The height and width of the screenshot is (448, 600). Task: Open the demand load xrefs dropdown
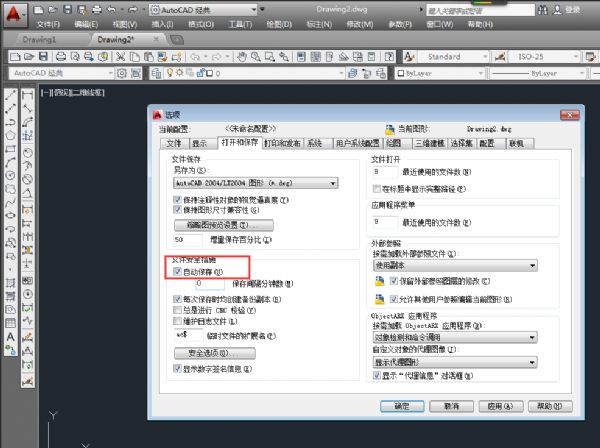[455, 265]
